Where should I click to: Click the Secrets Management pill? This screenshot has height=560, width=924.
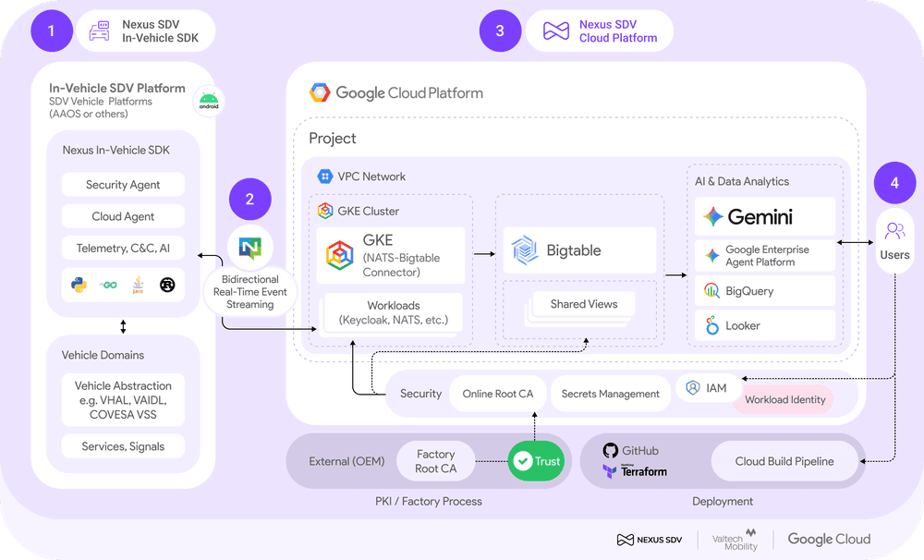click(610, 394)
